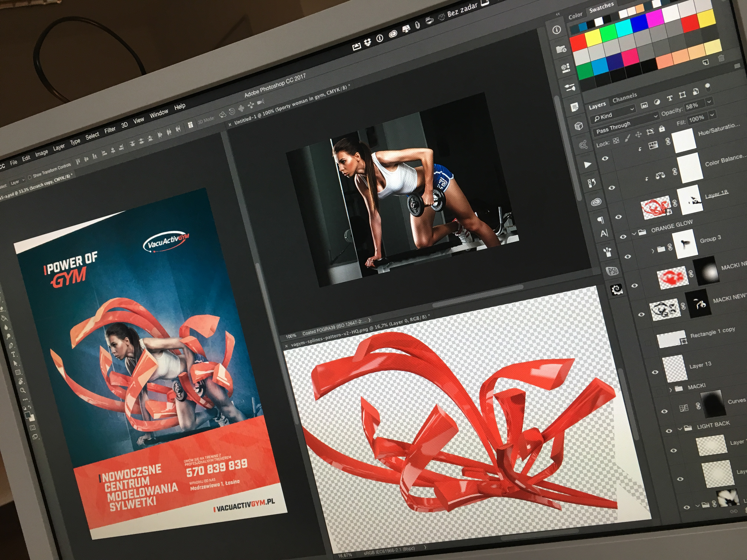Open the Paragraph panel pilcrow icon
Image resolution: width=747 pixels, height=560 pixels.
pyautogui.click(x=601, y=220)
